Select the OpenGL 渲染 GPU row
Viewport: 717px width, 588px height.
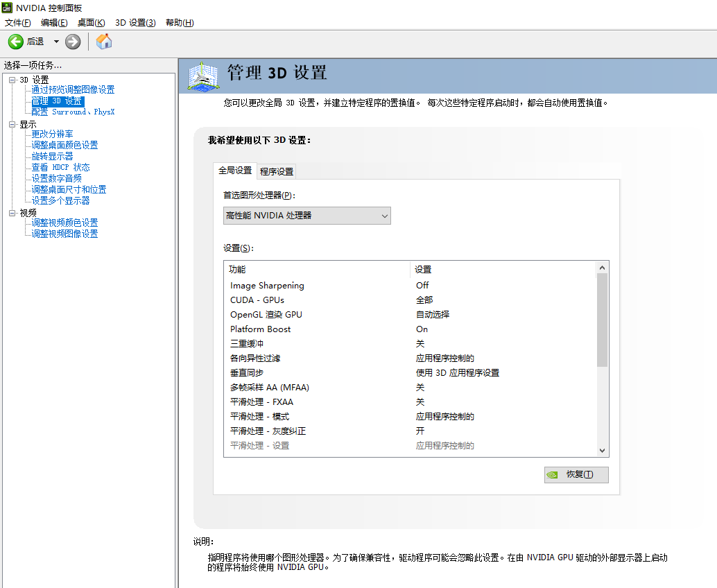[x=411, y=315]
